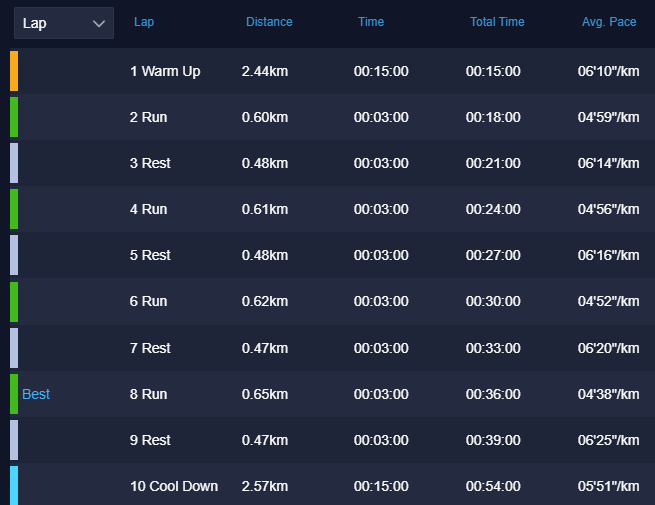Click the 00:18:00 total time cell
655x505 pixels.
tap(493, 117)
